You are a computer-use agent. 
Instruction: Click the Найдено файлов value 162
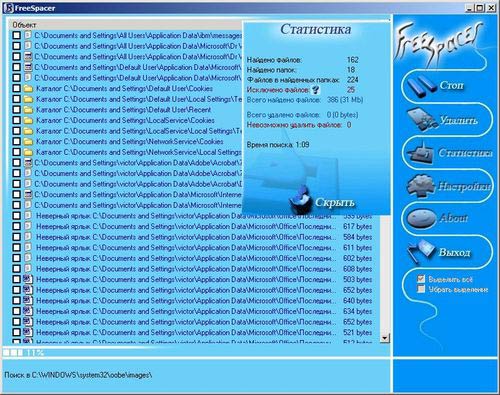(353, 60)
